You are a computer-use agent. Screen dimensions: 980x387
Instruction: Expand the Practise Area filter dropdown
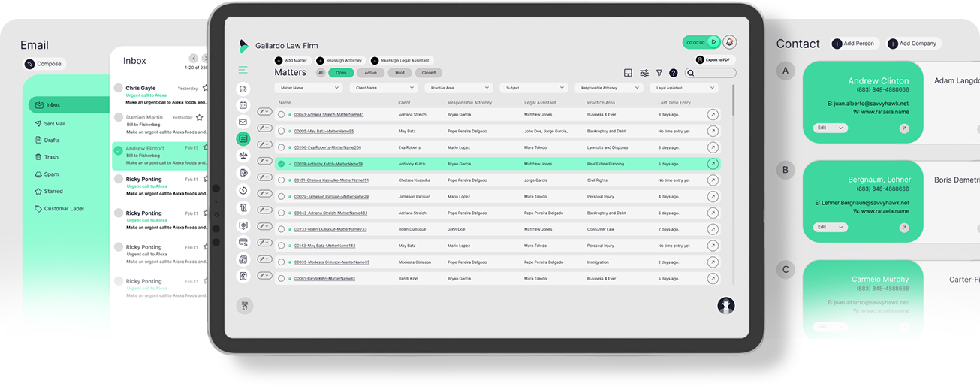[x=458, y=88]
